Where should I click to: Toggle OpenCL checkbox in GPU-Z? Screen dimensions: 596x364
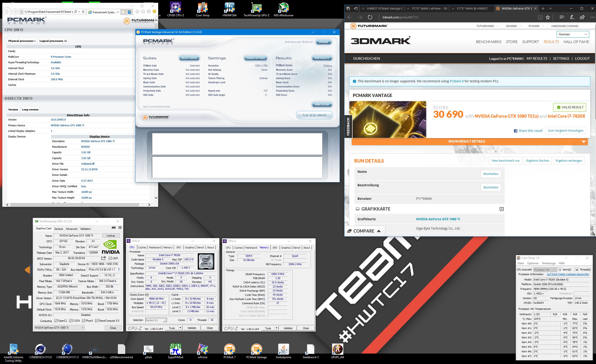tap(56, 321)
